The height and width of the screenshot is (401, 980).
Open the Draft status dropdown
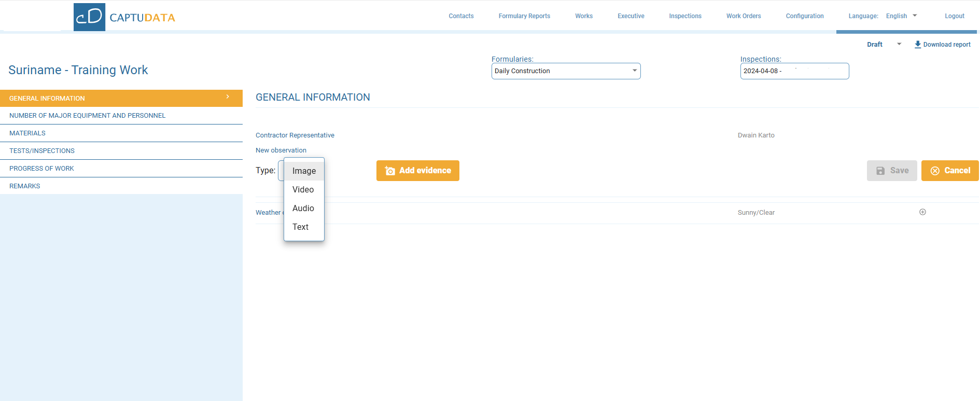point(899,45)
